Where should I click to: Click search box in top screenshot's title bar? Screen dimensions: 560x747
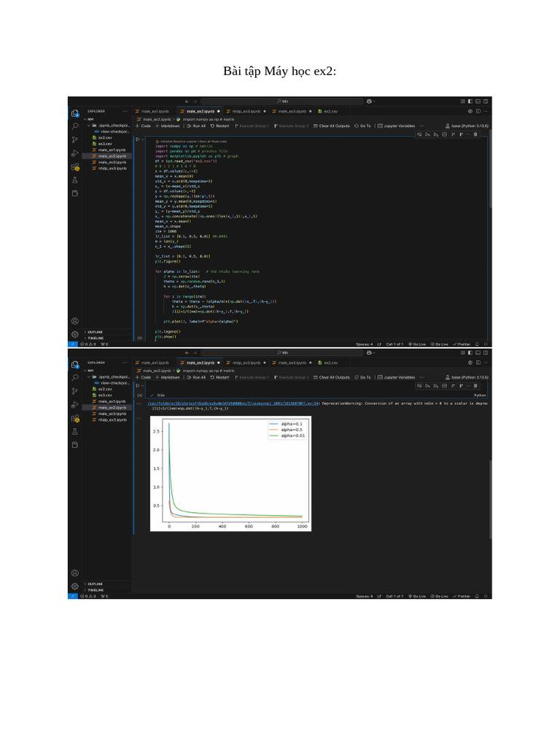[x=282, y=101]
